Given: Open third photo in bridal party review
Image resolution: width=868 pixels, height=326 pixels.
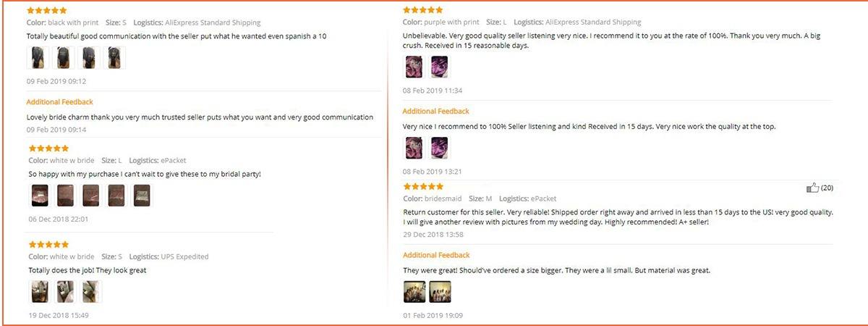Looking at the screenshot, I should (x=90, y=195).
